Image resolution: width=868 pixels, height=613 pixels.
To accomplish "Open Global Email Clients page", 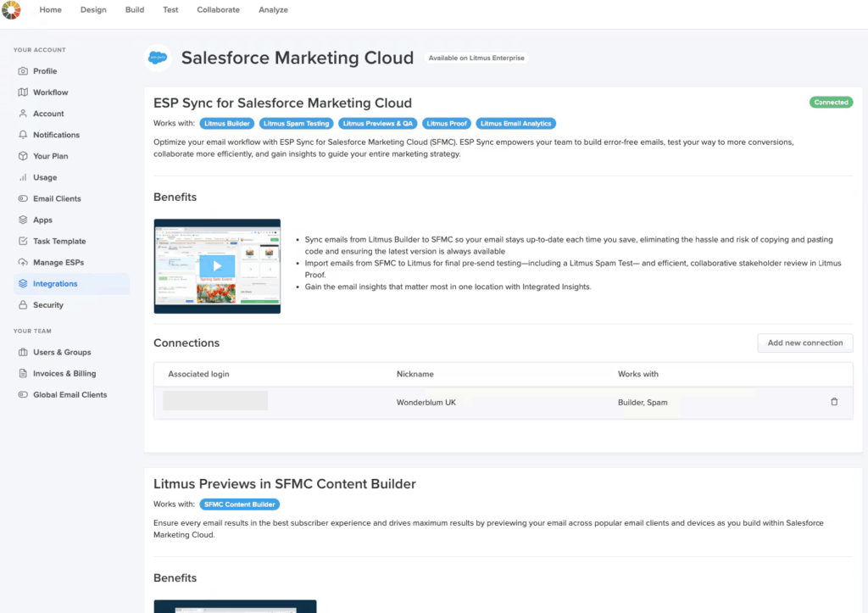I will coord(70,395).
